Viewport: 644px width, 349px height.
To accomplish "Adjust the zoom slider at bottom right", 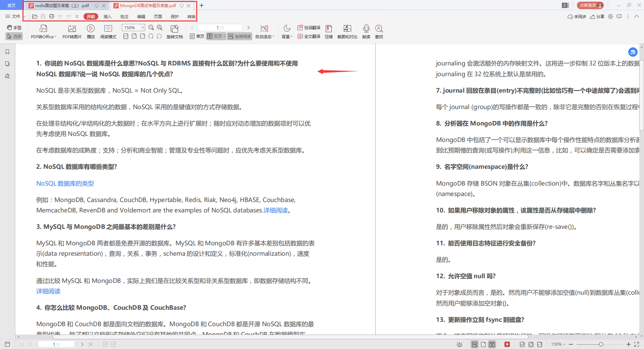I will tap(600, 344).
